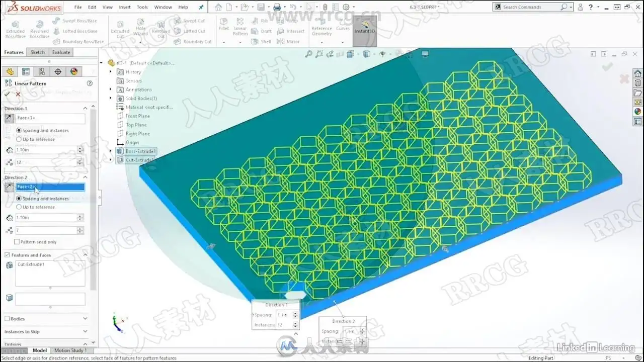Open the Hole Wizard tool
Viewport: 644px width, 362px height.
(x=141, y=28)
